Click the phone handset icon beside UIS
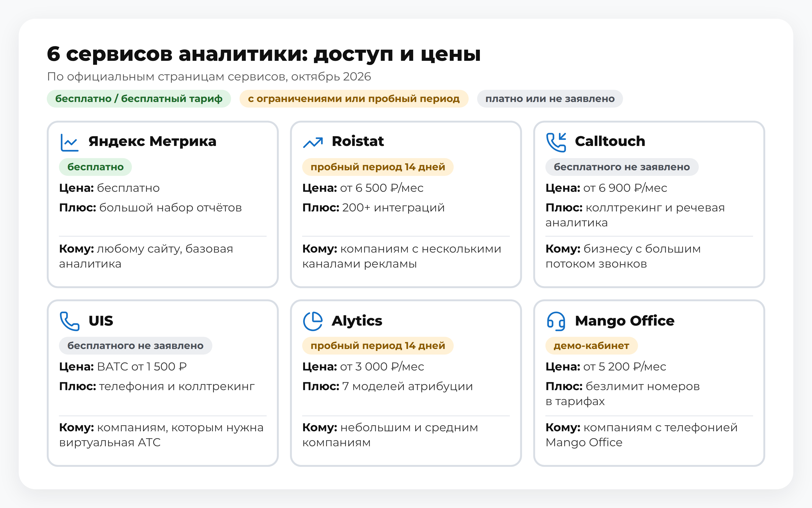Screen dimensions: 812x508 pyautogui.click(x=69, y=321)
